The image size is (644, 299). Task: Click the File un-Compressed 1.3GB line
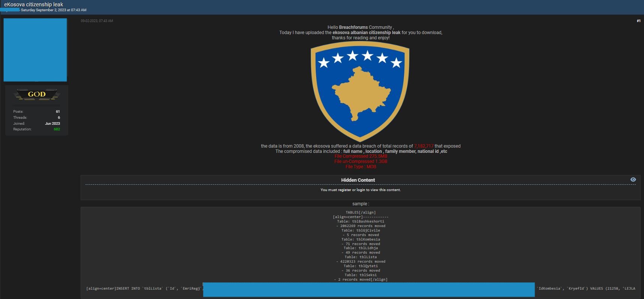pyautogui.click(x=361, y=161)
